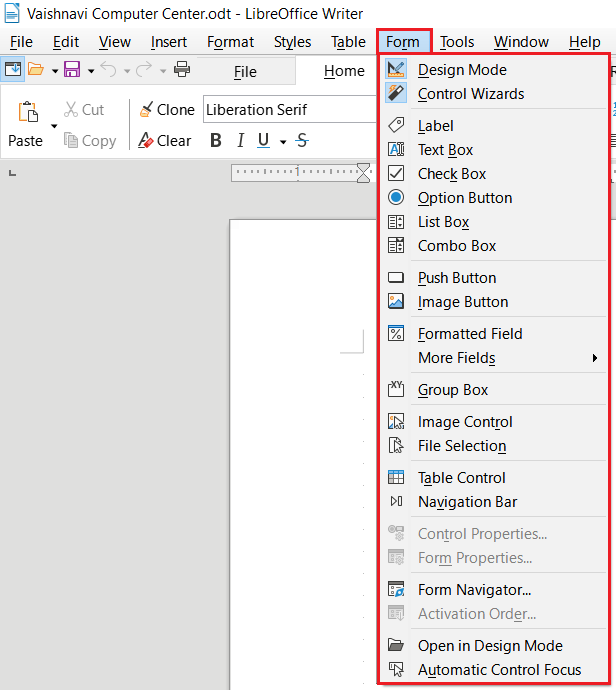
Task: Expand the Underline style dropdown
Action: (x=283, y=142)
